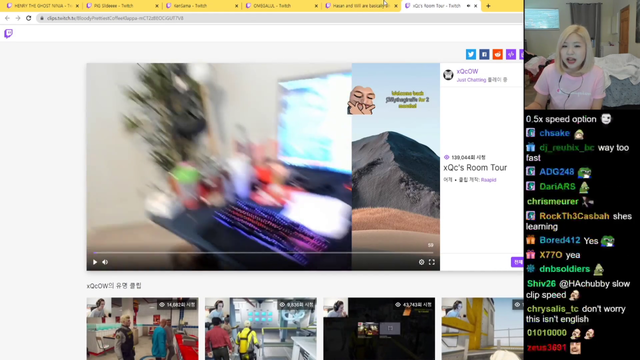Open the clip thumbnail with 9,836 views
The width and height of the screenshot is (640, 360).
tap(260, 329)
